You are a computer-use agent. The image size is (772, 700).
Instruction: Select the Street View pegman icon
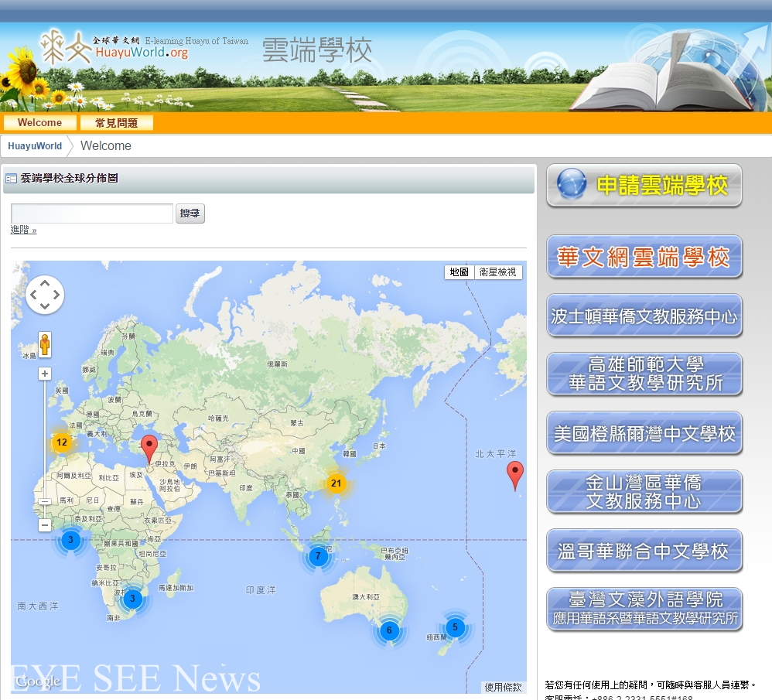click(45, 344)
